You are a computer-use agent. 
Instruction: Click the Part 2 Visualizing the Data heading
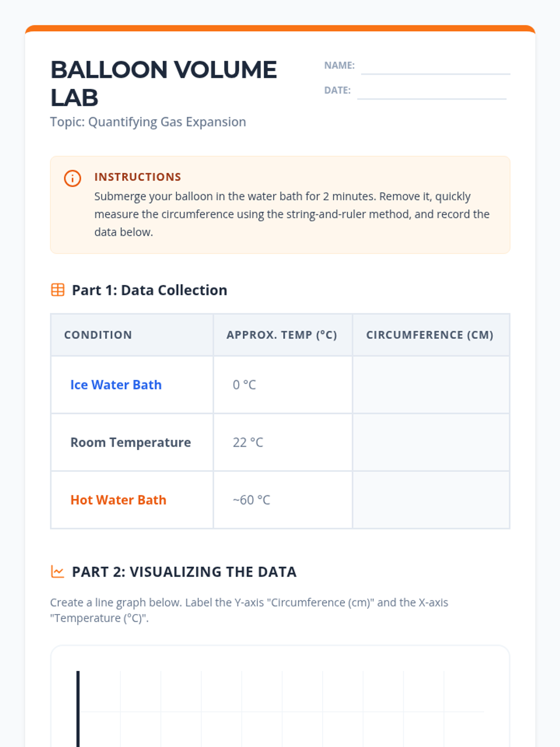184,572
